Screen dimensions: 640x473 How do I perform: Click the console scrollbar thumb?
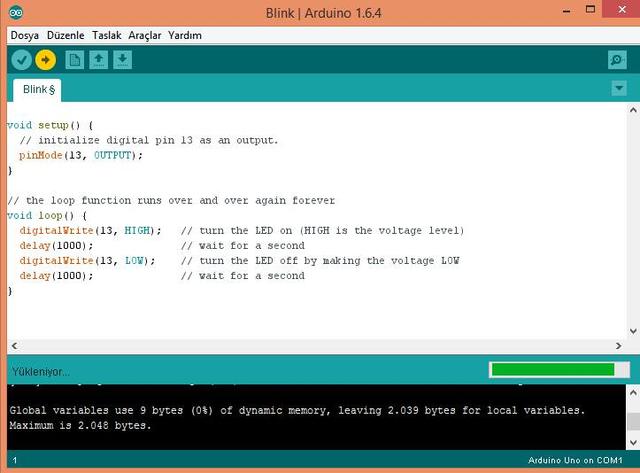[633, 421]
